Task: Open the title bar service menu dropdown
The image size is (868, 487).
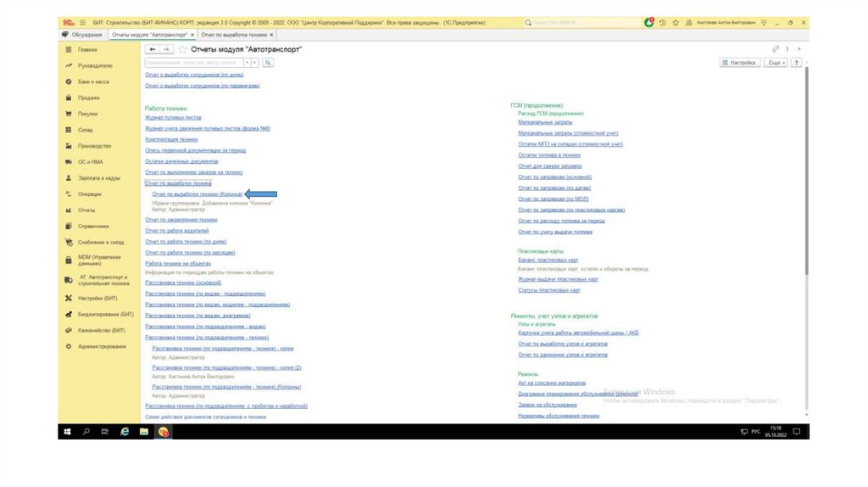Action: 764,23
